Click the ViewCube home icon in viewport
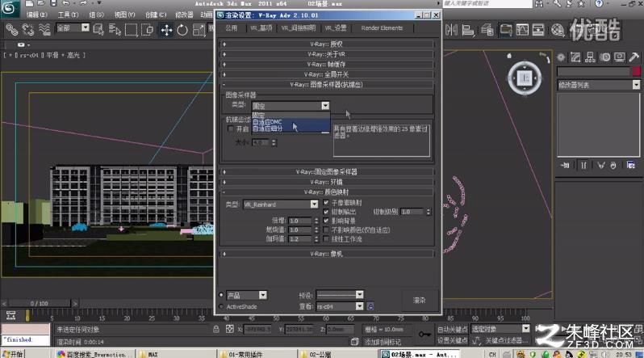The width and height of the screenshot is (644, 358). [509, 56]
